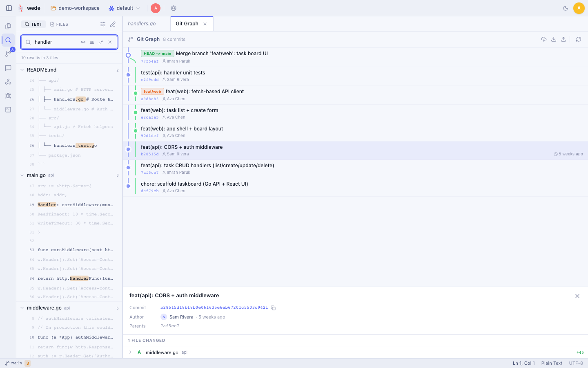This screenshot has height=368, width=588.
Task: Click the pencil replace icon in the search panel
Action: tap(113, 25)
